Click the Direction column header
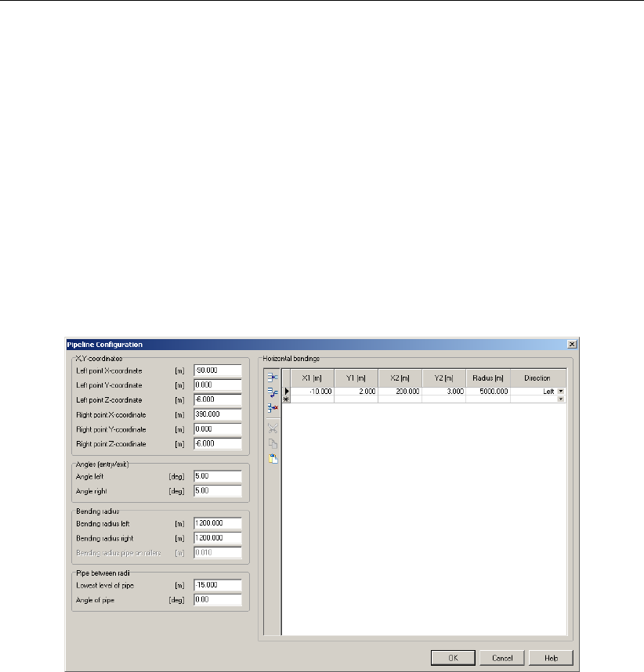Screen dimensions: 644x672 [x=538, y=378]
